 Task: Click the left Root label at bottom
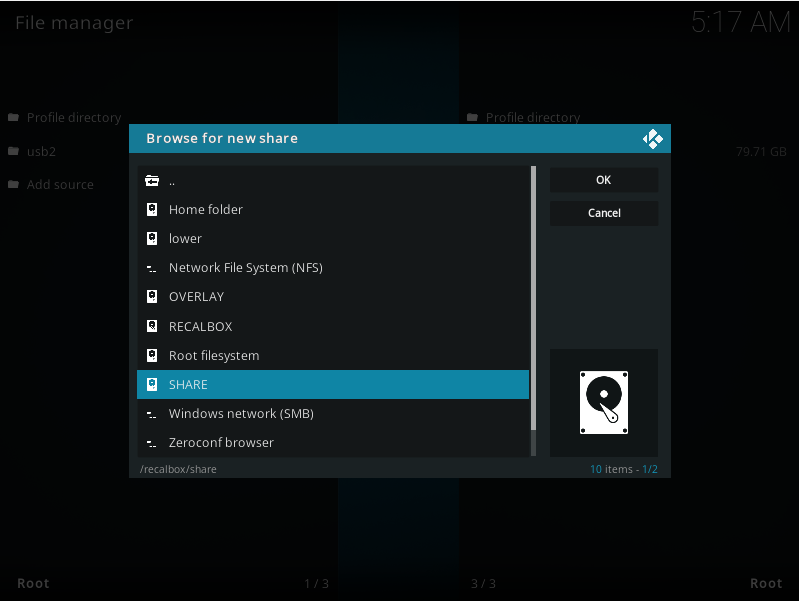coord(33,583)
